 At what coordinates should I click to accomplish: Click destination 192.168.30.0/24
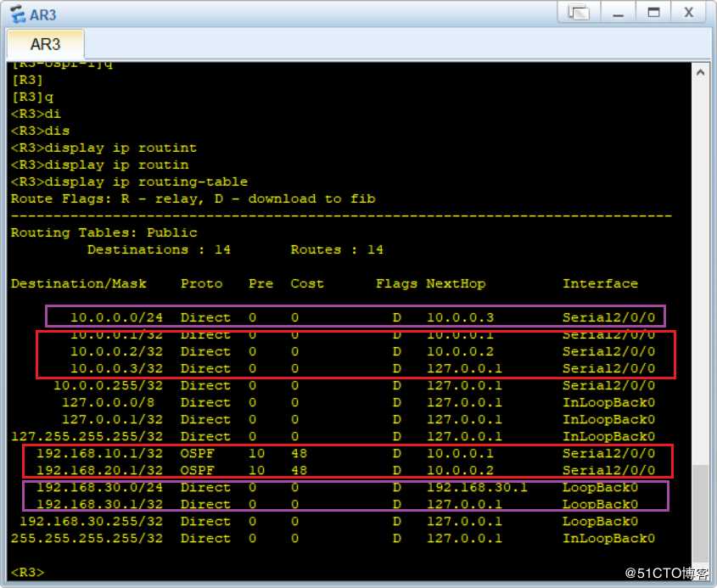[99, 487]
